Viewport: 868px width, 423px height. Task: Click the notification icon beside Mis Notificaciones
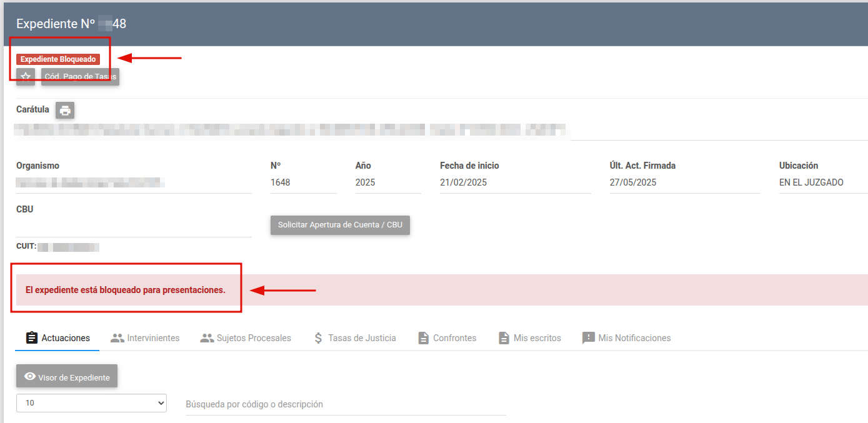(x=588, y=338)
